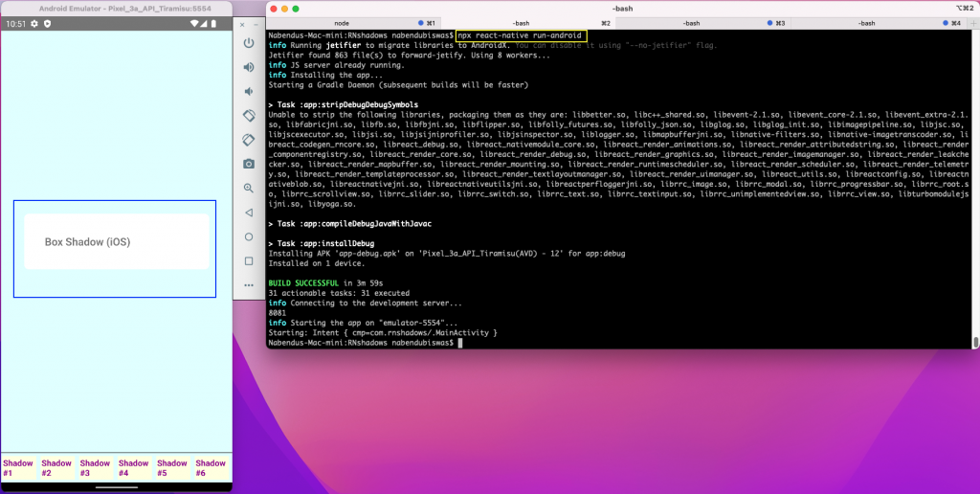Click the emulator power button icon
980x494 pixels.
[x=249, y=43]
